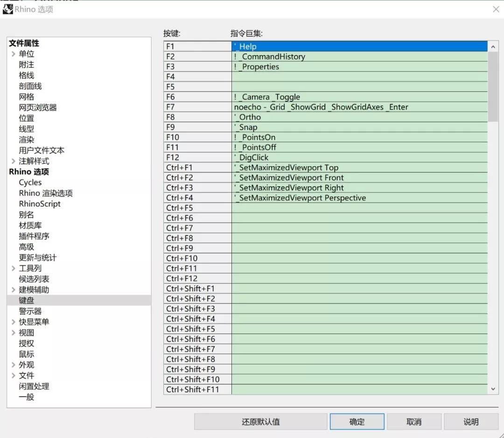Image resolution: width=504 pixels, height=438 pixels.
Task: Close the Rhino options dialog
Action: click(x=496, y=9)
